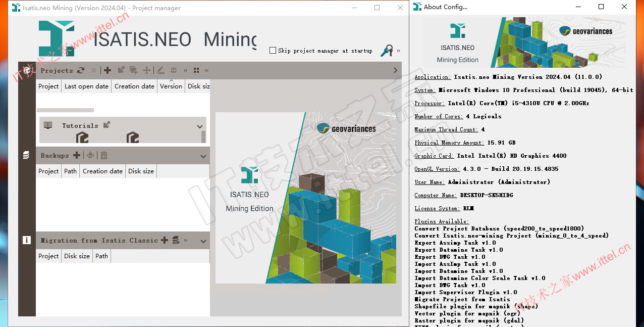Click the globe icon in Projects toolbar

(174, 70)
